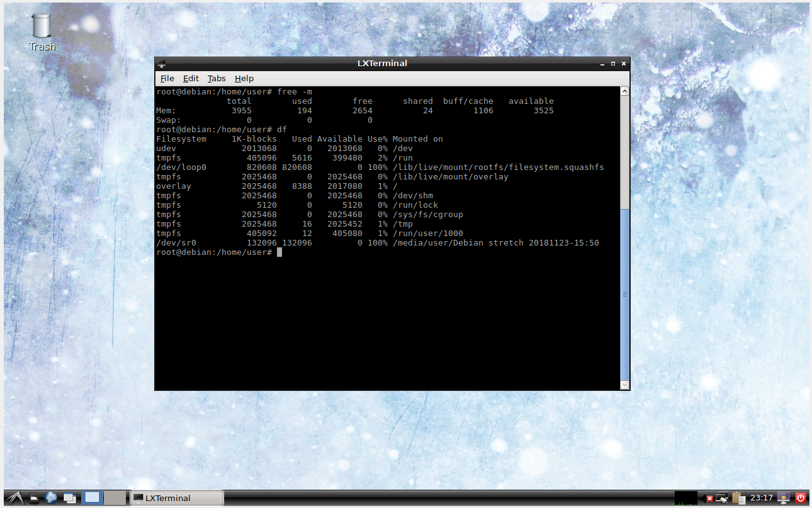The image size is (812, 508).
Task: Click the 'Filesystem' column header
Action: click(181, 139)
